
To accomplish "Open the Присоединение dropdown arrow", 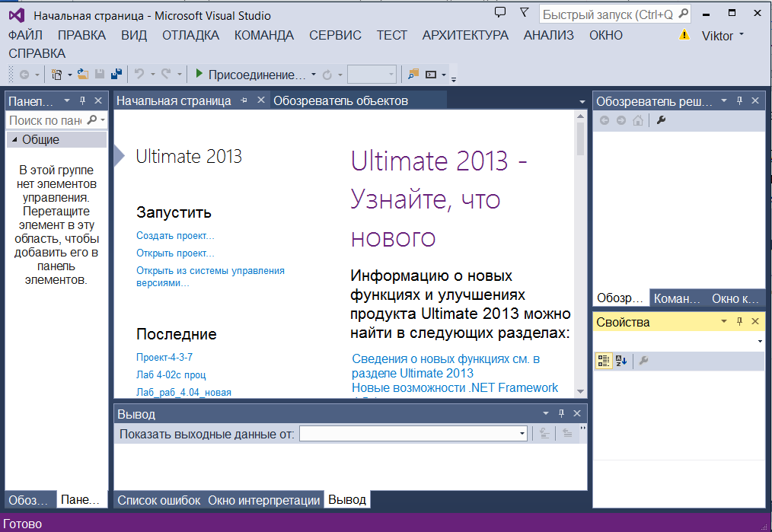I will (314, 75).
